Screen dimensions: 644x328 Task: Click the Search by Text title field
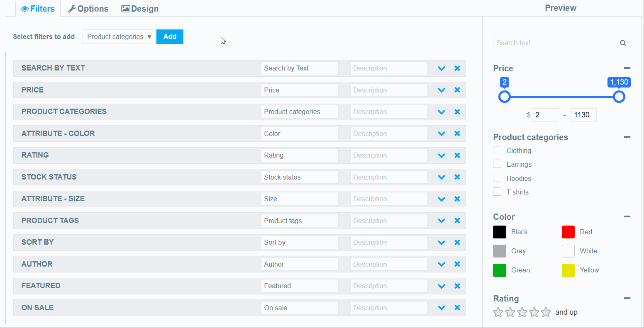(300, 68)
